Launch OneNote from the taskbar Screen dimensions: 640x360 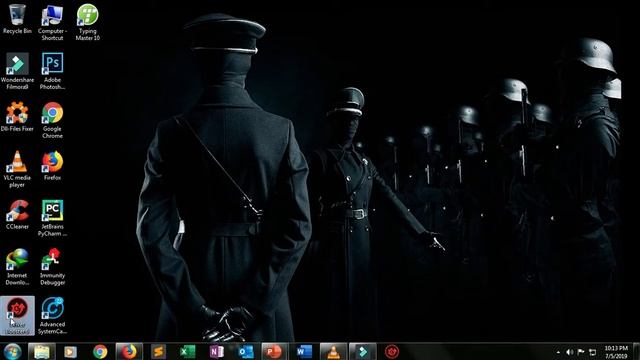pos(216,351)
